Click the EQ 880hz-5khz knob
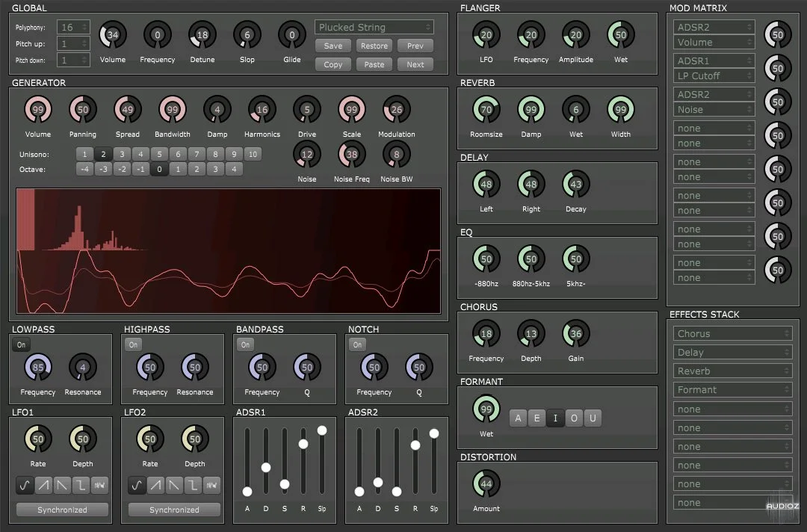The image size is (807, 532). [531, 259]
